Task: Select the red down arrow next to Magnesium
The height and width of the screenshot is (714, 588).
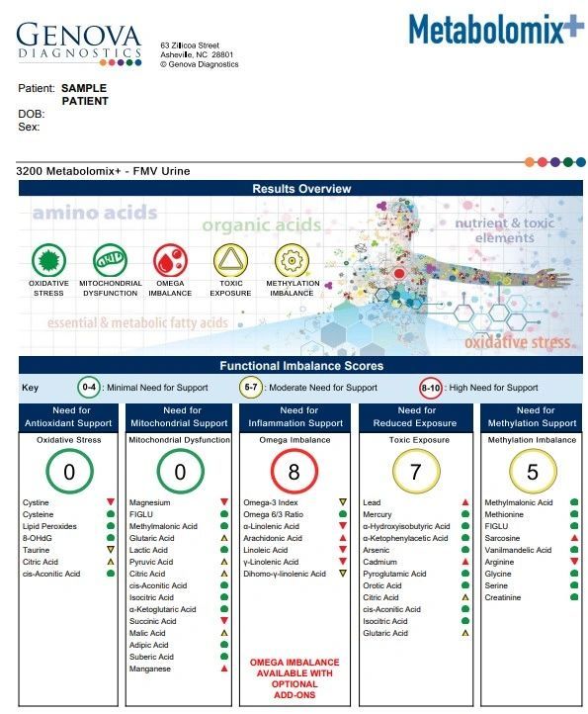Action: [x=224, y=501]
